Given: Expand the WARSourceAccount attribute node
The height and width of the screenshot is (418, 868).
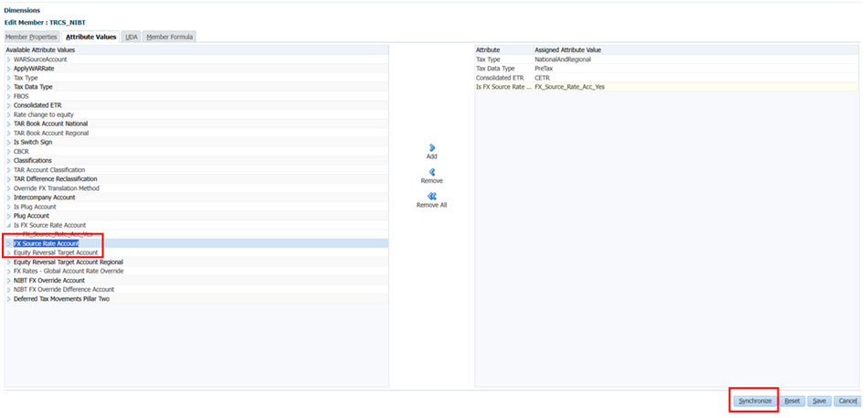Looking at the screenshot, I should tap(9, 59).
